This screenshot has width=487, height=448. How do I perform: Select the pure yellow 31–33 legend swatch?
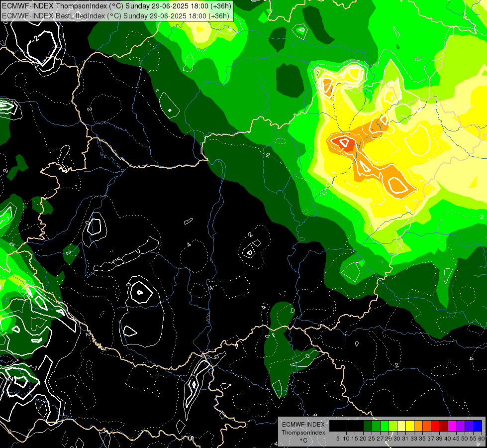(410, 426)
